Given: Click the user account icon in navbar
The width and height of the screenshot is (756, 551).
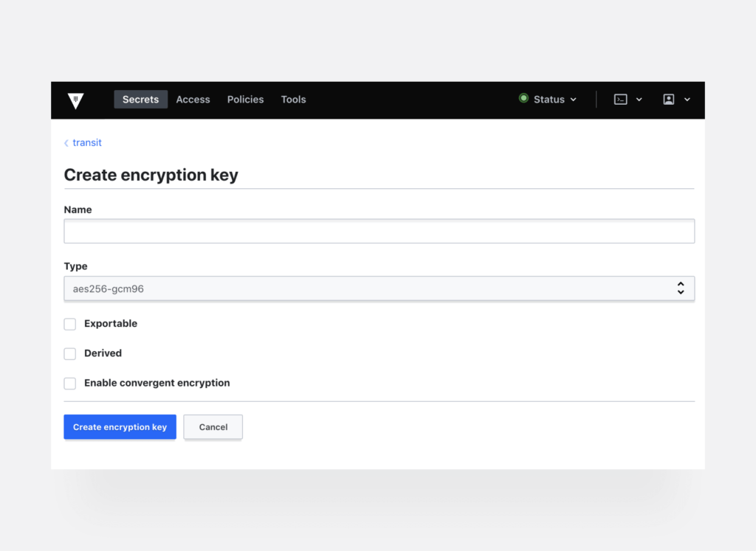Looking at the screenshot, I should [669, 99].
